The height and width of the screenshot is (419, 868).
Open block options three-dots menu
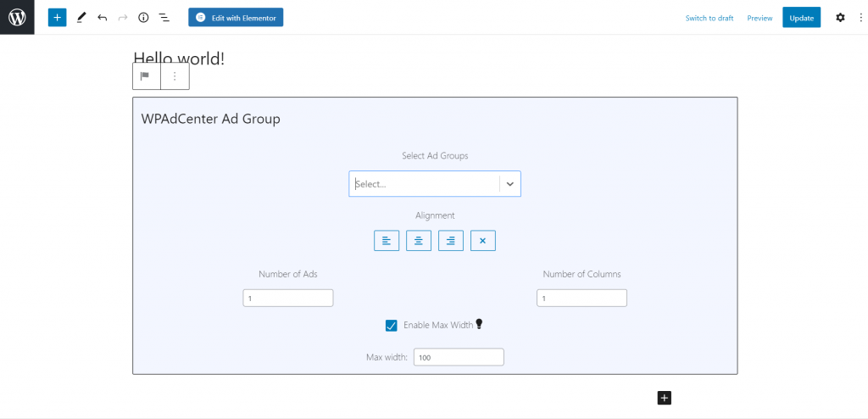point(175,76)
